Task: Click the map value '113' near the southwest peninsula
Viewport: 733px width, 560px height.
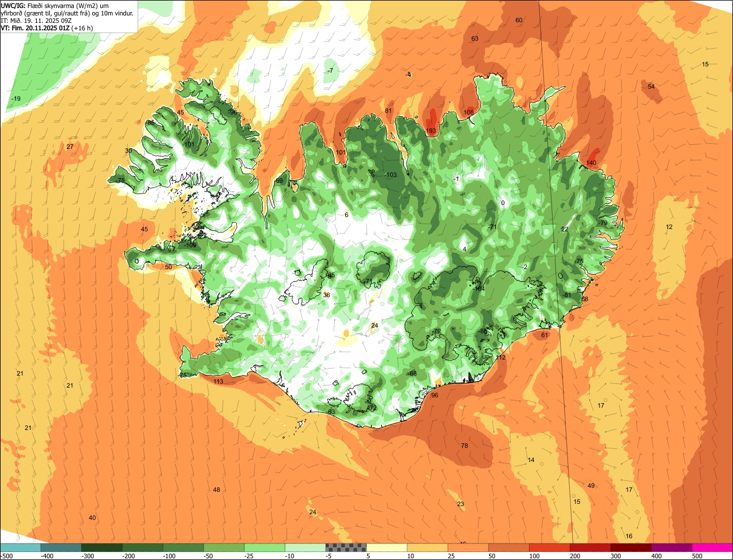Action: pyautogui.click(x=218, y=382)
